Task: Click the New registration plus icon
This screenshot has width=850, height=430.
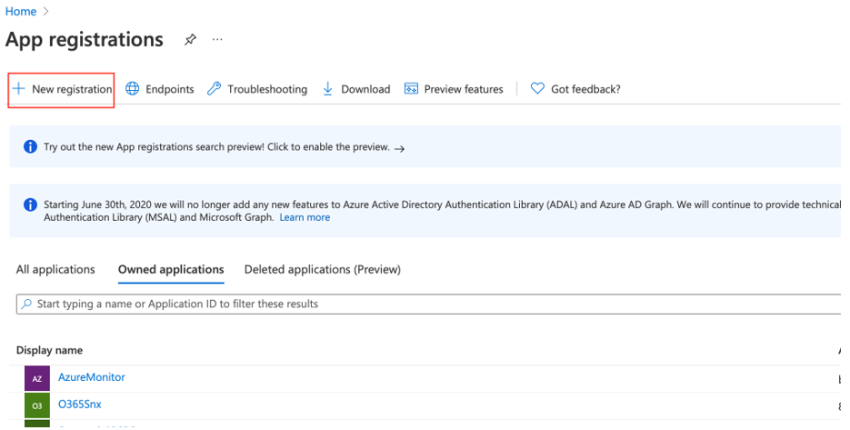Action: point(19,89)
